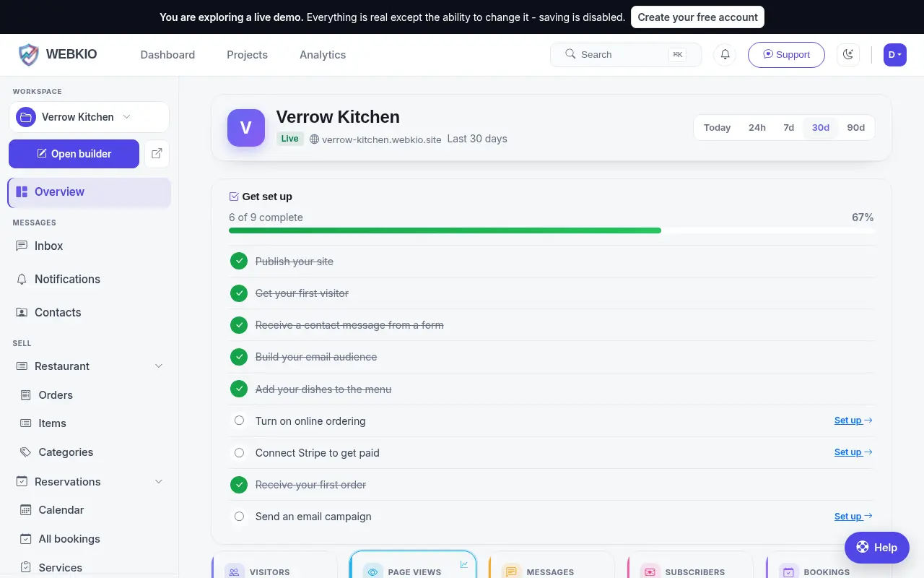Click the Services clipboard icon

[26, 568]
